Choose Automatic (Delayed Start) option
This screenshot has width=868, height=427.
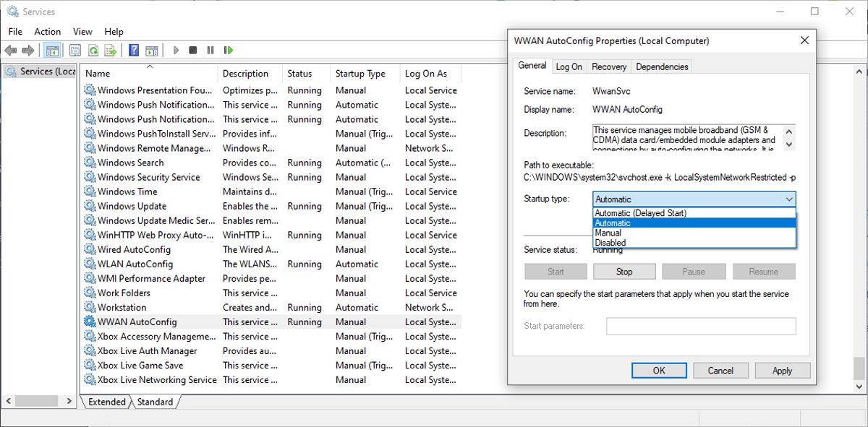coord(694,213)
